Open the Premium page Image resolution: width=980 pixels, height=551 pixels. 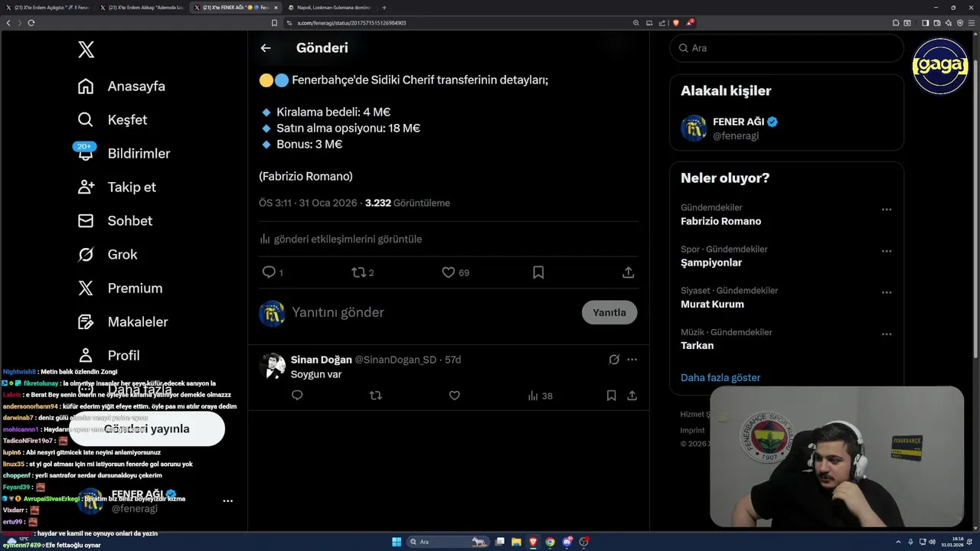(120, 289)
